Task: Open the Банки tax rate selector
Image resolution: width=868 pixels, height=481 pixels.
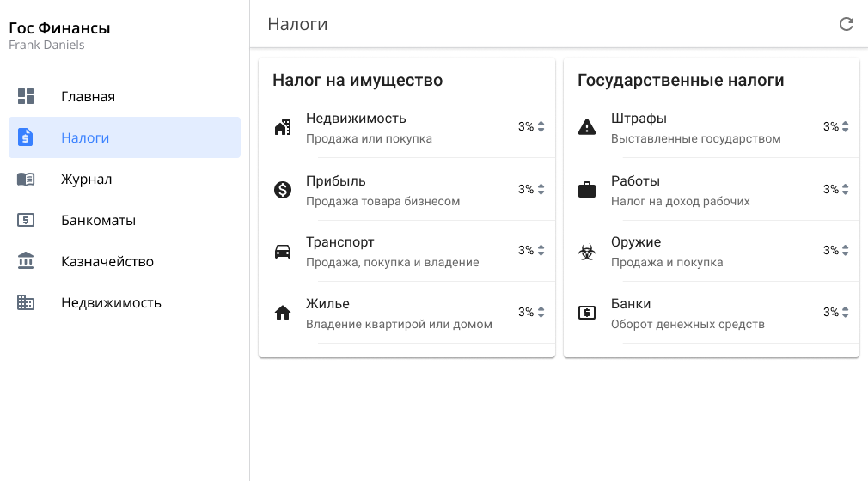Action: pyautogui.click(x=836, y=313)
